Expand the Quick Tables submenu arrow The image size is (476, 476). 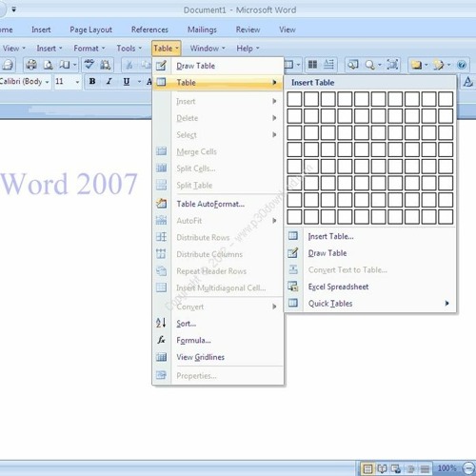(x=446, y=304)
